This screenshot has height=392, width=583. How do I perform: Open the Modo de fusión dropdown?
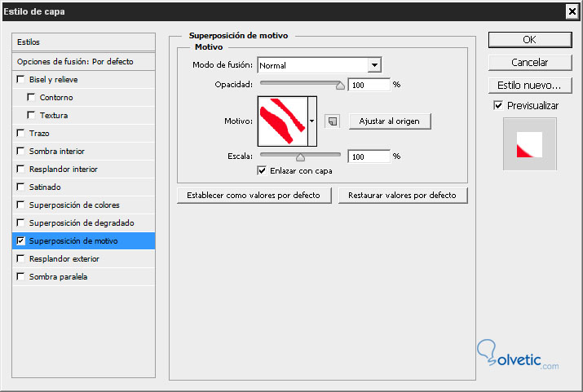click(374, 65)
